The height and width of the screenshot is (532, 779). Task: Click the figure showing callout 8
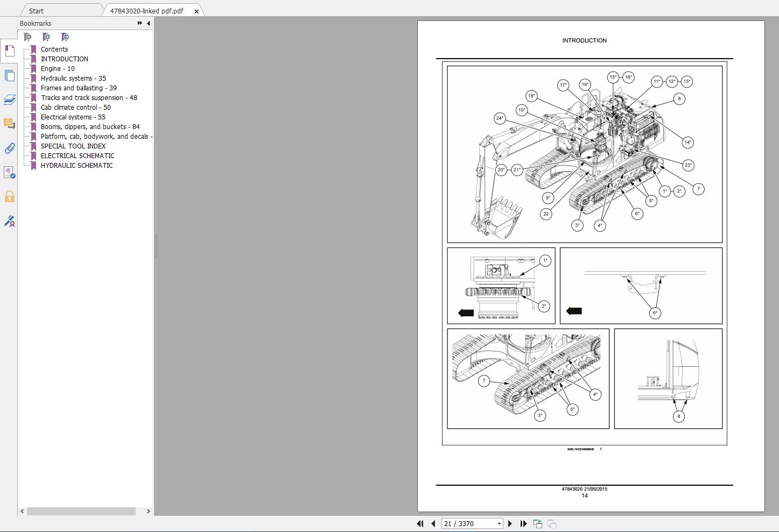pos(668,379)
